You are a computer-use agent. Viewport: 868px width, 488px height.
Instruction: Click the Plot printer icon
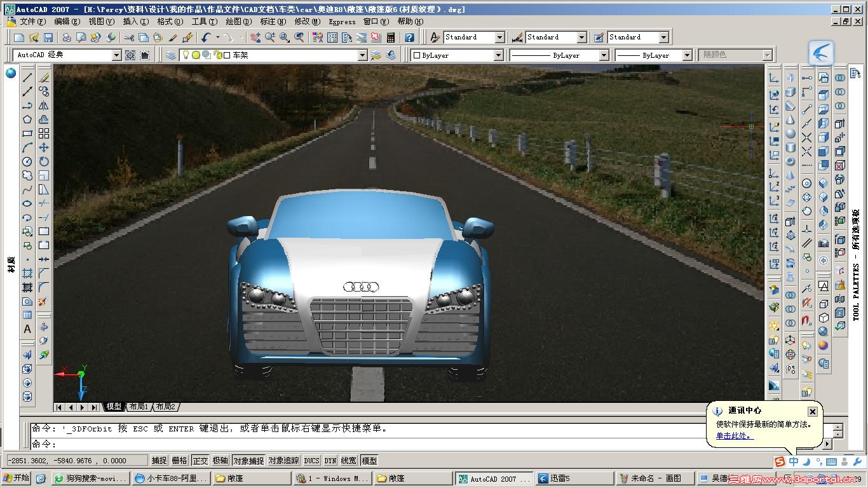pos(66,38)
